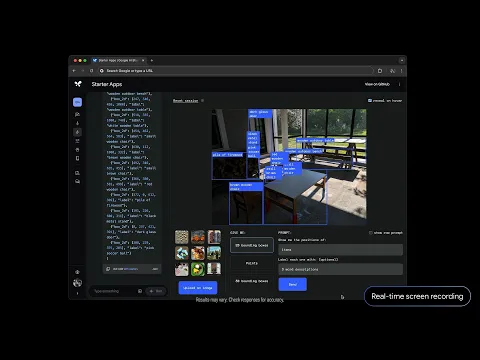The height and width of the screenshot is (360, 480).
Task: Go back using the browser back arrow
Action: pos(74,71)
